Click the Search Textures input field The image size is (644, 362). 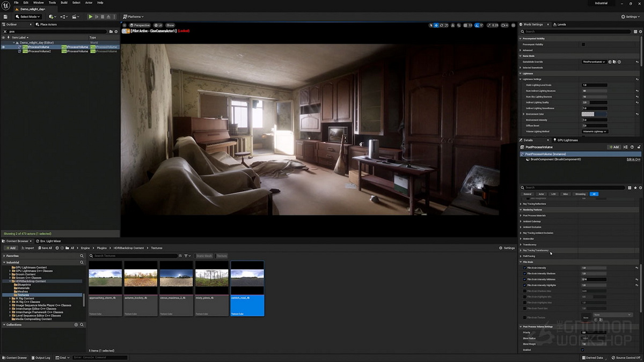click(133, 256)
